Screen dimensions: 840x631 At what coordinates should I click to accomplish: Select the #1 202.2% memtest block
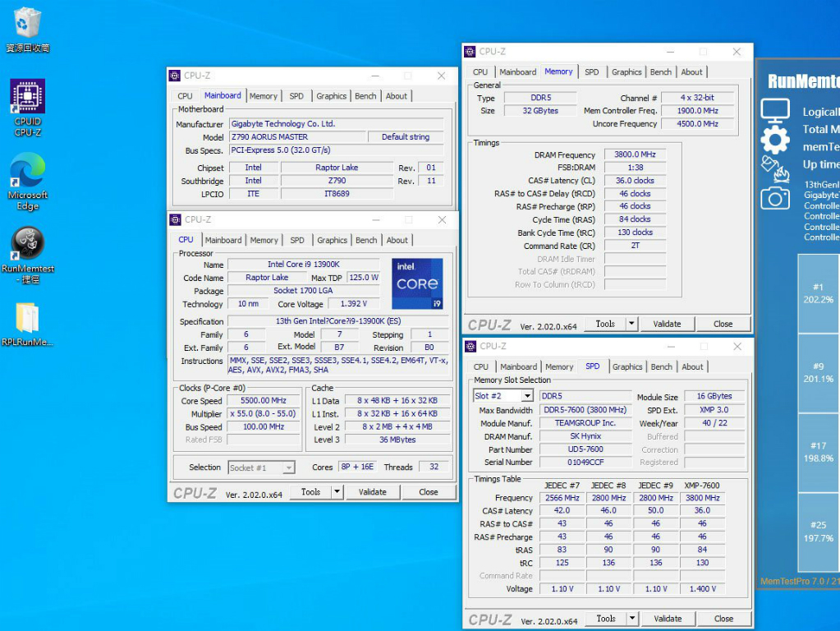coord(818,293)
